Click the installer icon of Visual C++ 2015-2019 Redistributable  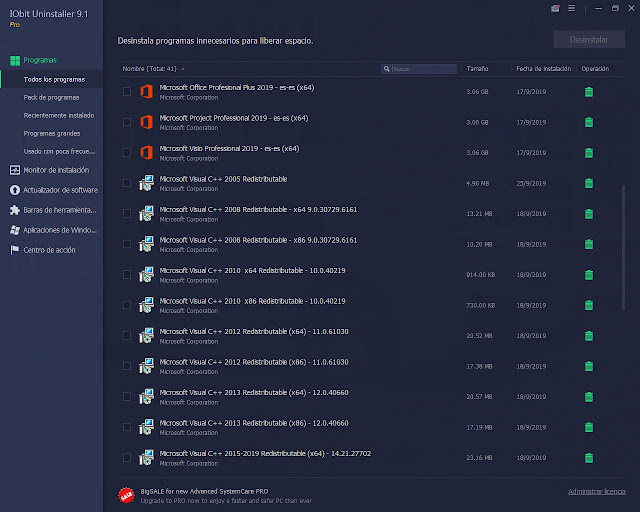pyautogui.click(x=147, y=458)
